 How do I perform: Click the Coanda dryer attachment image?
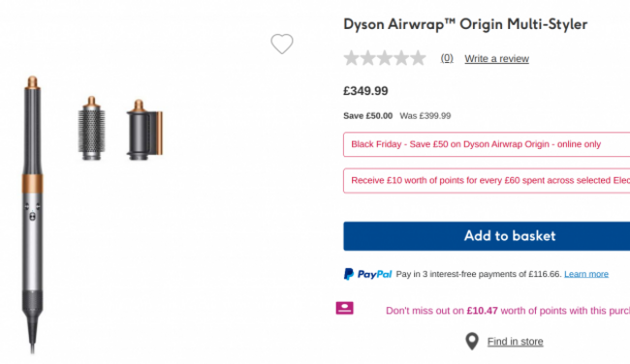click(144, 130)
